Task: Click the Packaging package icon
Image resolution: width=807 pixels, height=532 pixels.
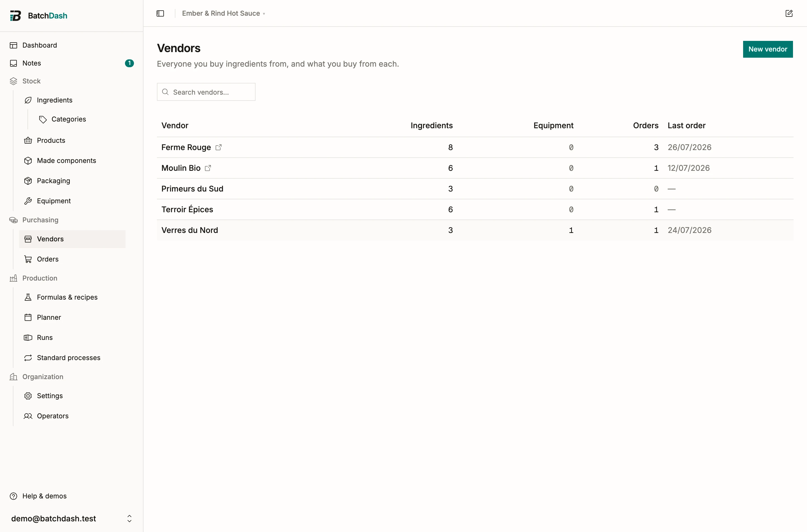Action: [28, 181]
